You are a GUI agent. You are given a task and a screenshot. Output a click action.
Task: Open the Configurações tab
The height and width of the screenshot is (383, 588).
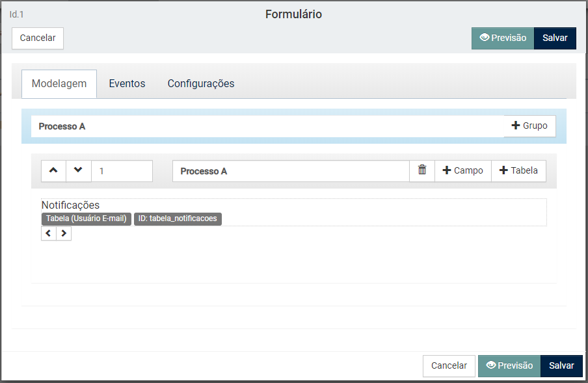201,84
